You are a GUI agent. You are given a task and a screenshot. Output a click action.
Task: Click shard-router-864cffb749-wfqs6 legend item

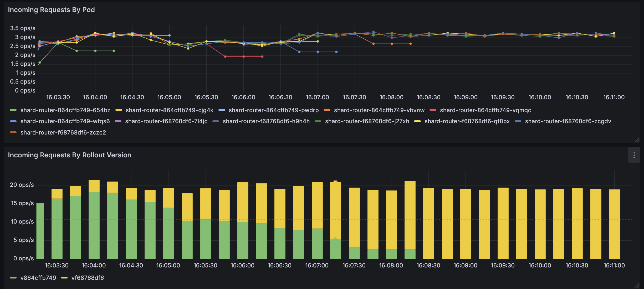click(65, 121)
